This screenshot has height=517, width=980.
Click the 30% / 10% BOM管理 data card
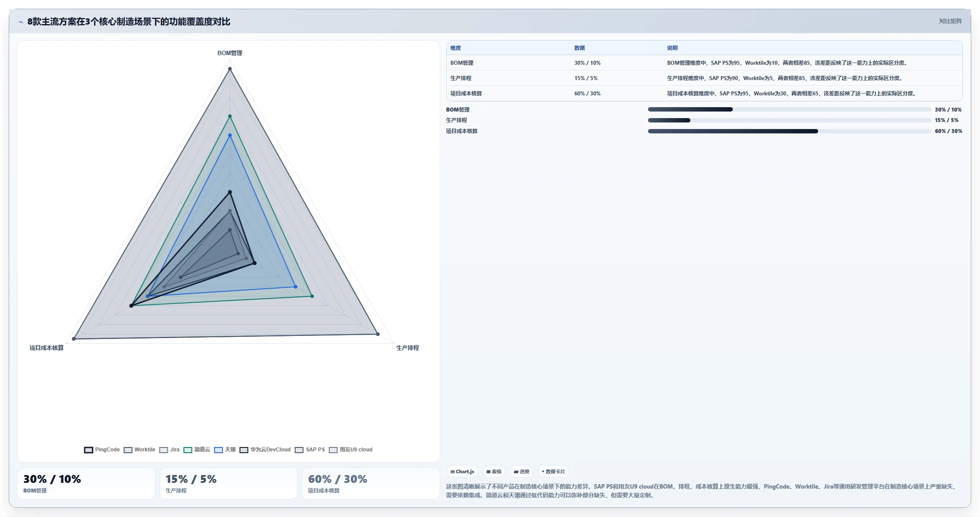coord(86,483)
